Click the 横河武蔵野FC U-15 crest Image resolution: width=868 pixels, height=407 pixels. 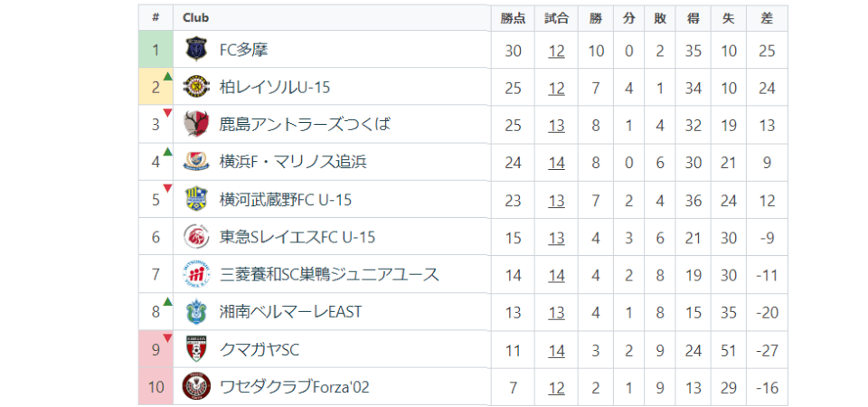(x=196, y=200)
